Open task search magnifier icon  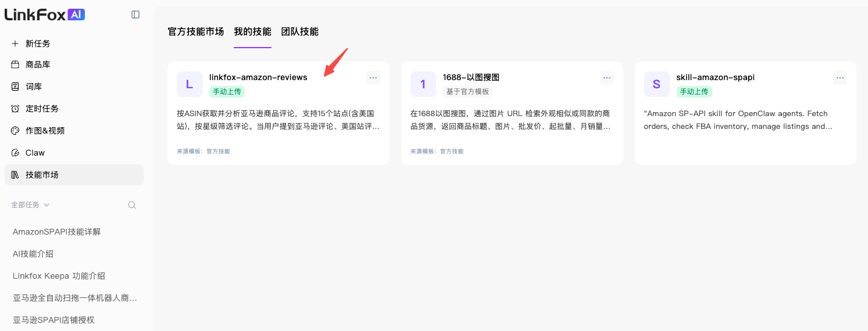coord(132,205)
